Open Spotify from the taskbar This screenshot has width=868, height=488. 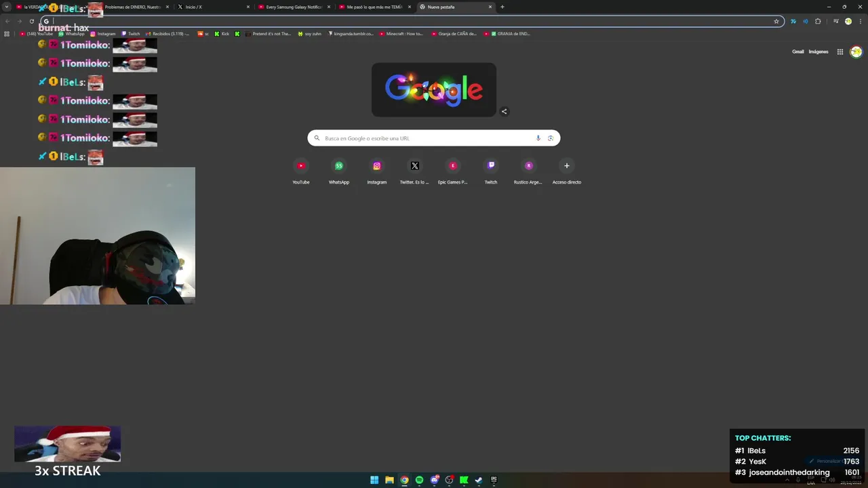pos(419,480)
